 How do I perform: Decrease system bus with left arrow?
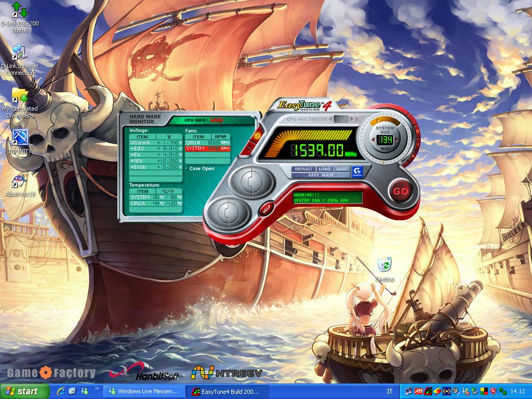373,139
